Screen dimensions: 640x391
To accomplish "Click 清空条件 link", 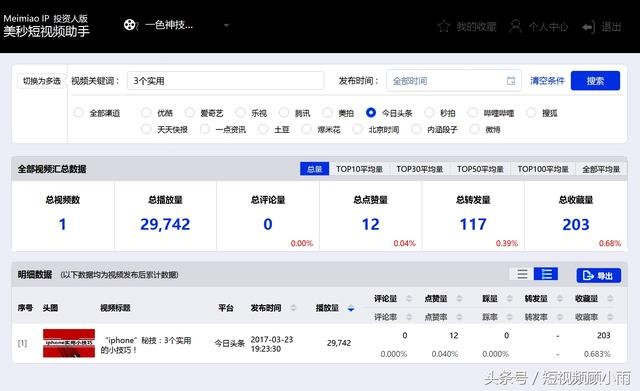I will click(x=547, y=81).
